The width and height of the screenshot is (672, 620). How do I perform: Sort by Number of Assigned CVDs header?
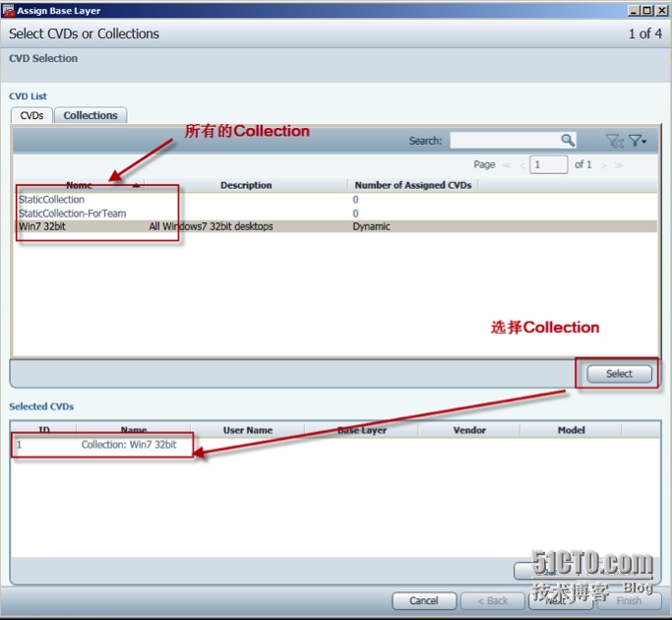413,185
